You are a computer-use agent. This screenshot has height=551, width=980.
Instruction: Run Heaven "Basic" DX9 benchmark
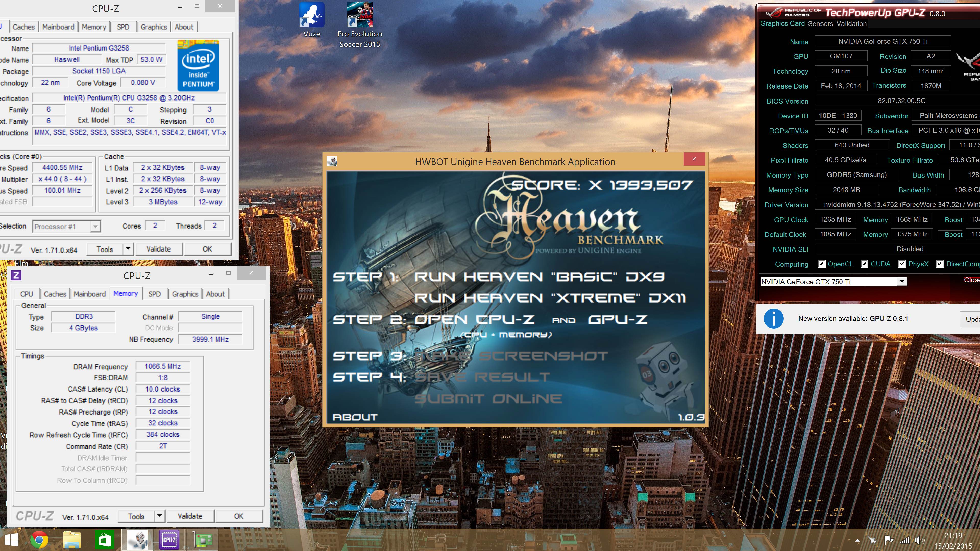point(539,277)
